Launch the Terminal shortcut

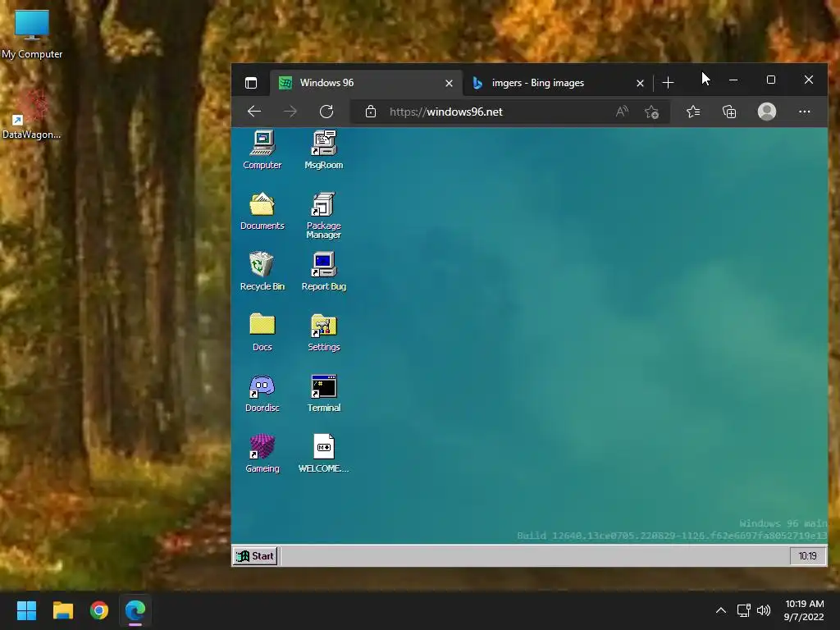(323, 393)
